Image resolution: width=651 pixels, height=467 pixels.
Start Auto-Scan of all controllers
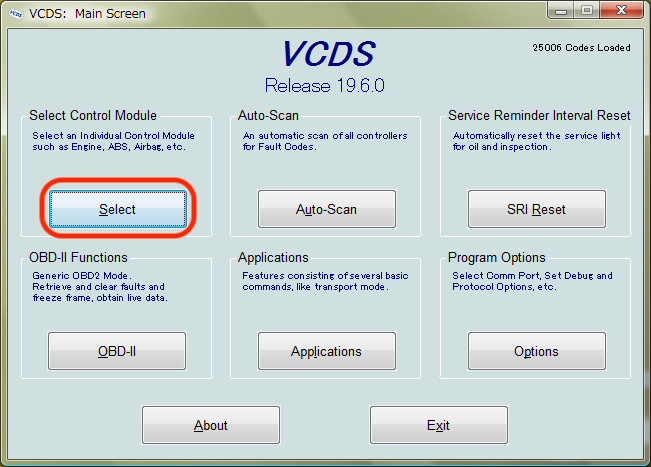[327, 209]
